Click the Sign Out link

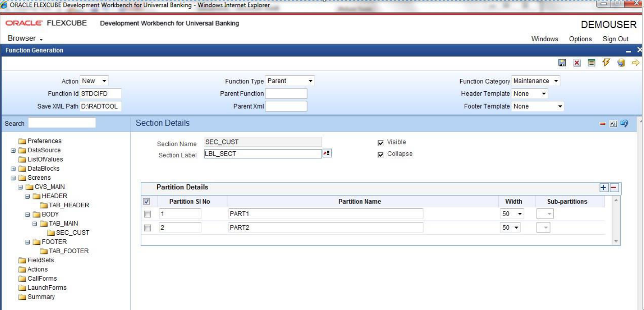click(616, 39)
